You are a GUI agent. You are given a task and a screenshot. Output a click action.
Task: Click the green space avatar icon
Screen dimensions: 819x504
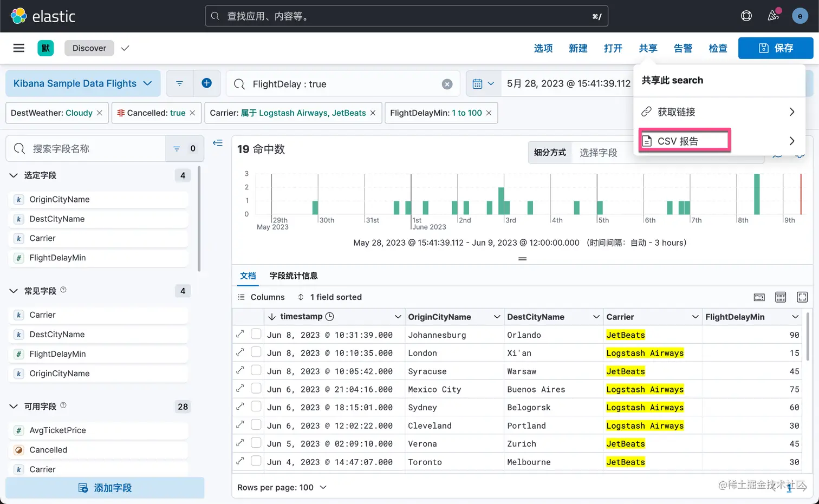coord(45,48)
